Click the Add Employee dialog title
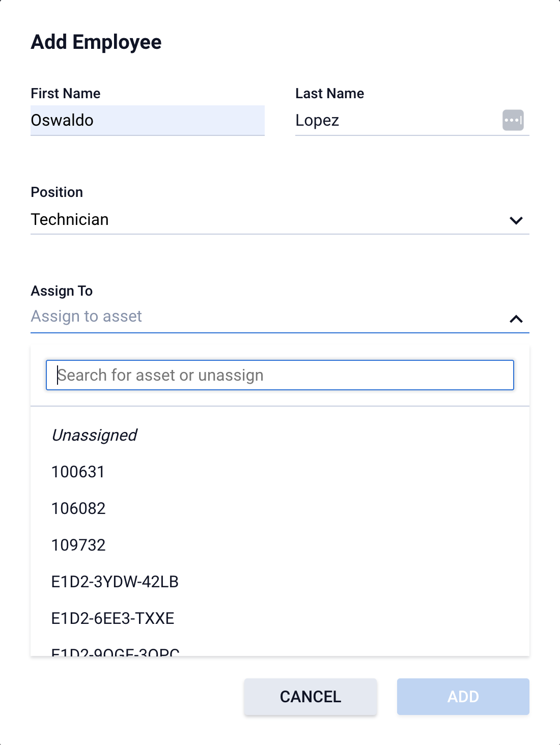This screenshot has width=560, height=745. click(96, 42)
